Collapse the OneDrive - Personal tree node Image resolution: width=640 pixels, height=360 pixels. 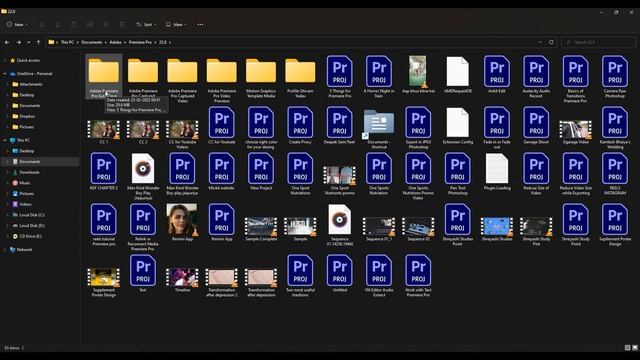click(x=5, y=74)
